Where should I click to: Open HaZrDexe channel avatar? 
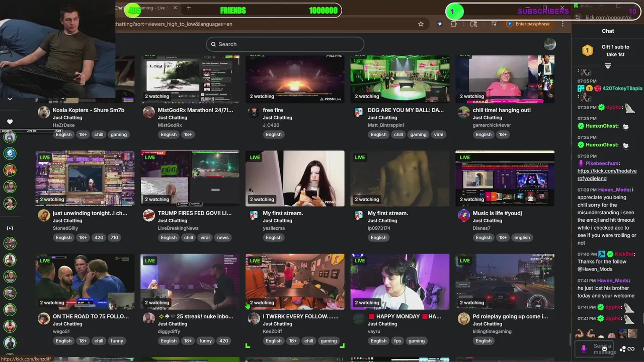click(44, 112)
